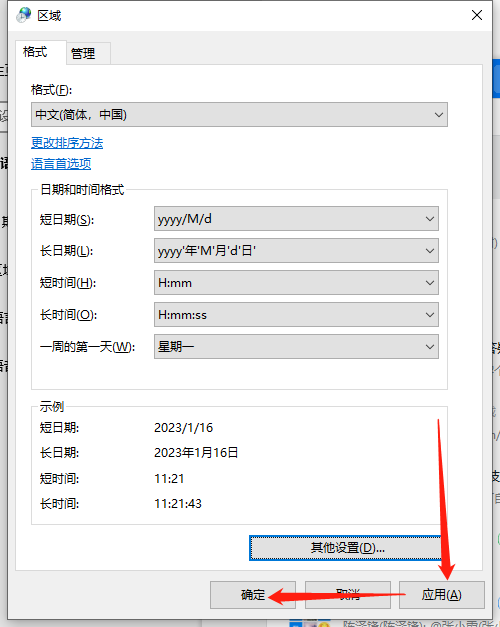Click the 格式(F): label
500x627 pixels.
(x=52, y=90)
